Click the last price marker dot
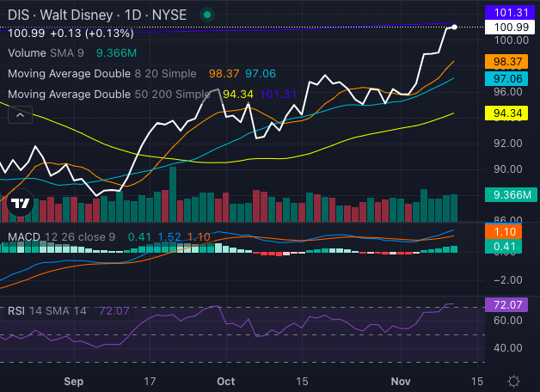 tap(454, 28)
